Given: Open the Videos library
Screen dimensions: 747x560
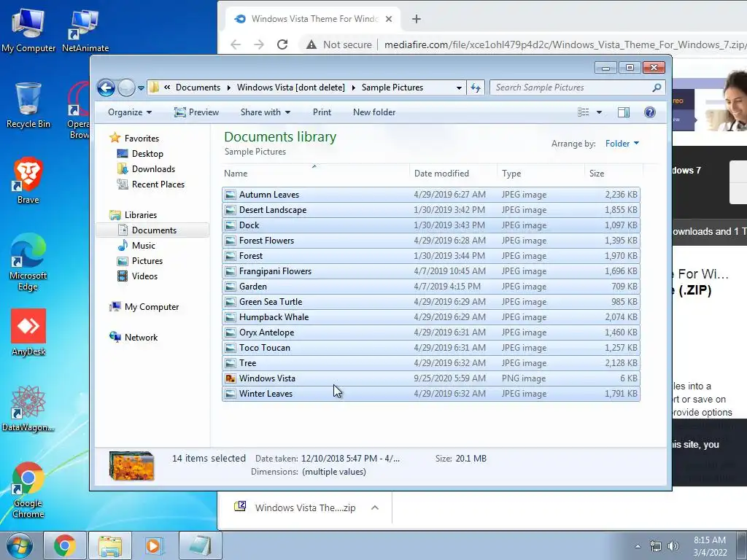Looking at the screenshot, I should pos(144,276).
